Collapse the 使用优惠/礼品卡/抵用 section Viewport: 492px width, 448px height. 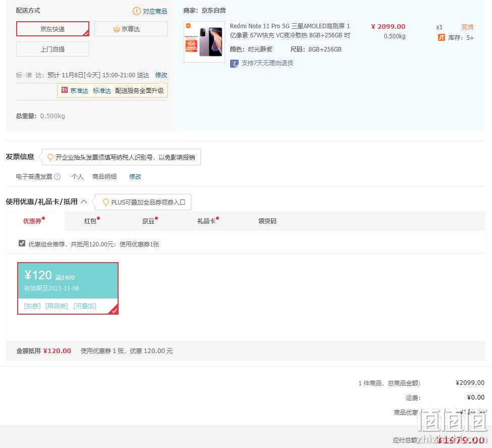click(x=84, y=202)
